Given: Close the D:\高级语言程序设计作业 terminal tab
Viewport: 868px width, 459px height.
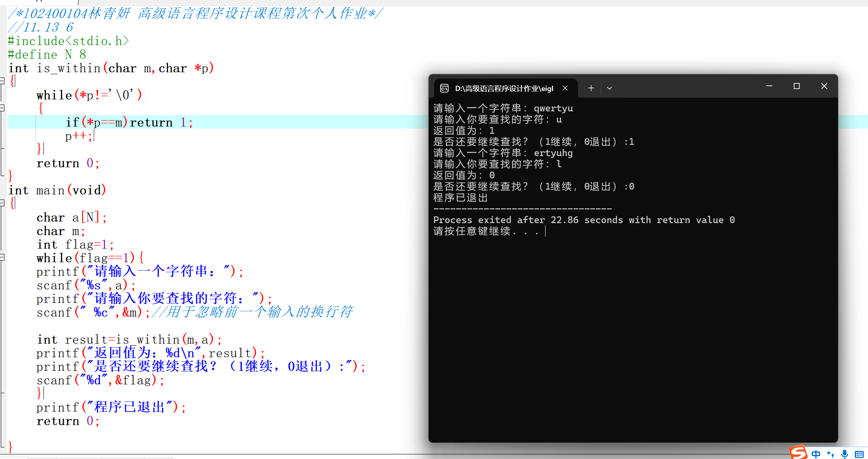Looking at the screenshot, I should [565, 88].
